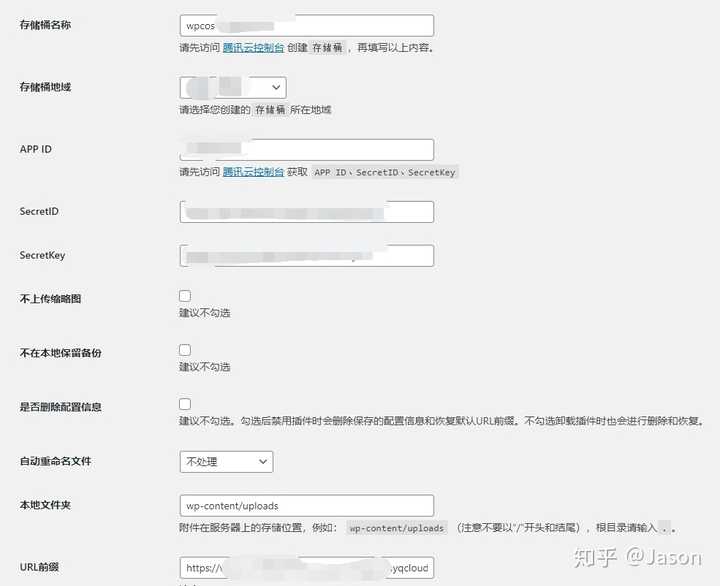Viewport: 720px width, 586px height.
Task: Select the URL前缀 input starting with https://
Action: click(306, 568)
